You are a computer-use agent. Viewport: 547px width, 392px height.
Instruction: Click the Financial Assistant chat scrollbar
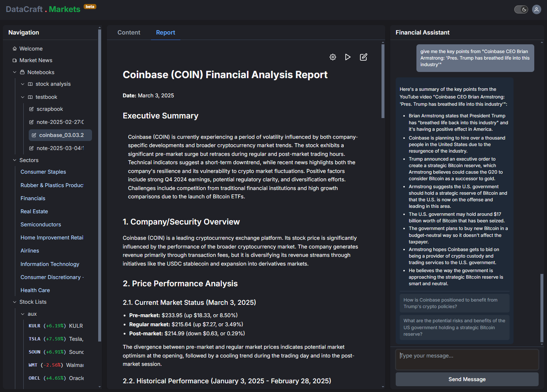coord(542,308)
